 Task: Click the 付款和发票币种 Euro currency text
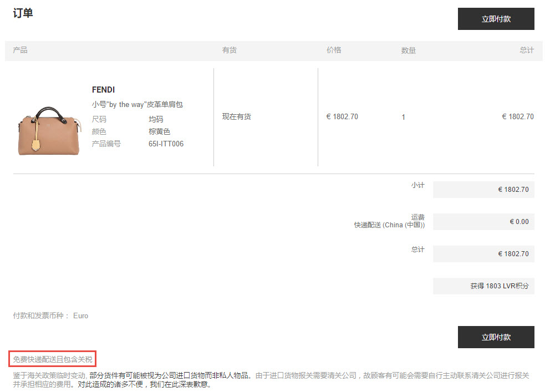[x=51, y=316]
